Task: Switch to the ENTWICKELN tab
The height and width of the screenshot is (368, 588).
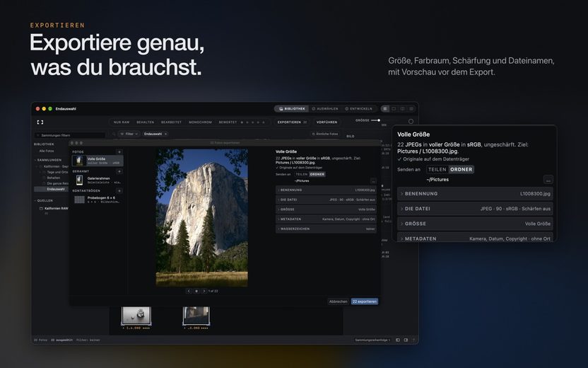Action: [358, 109]
